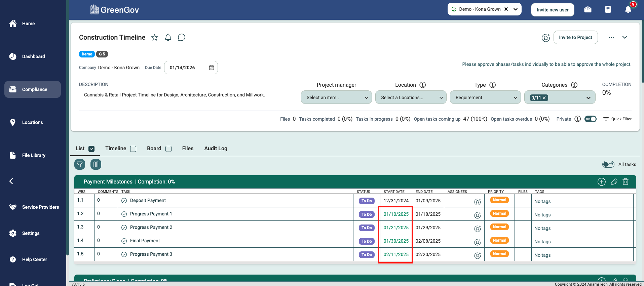Check the Timeline view checkbox
This screenshot has width=644, height=286.
click(133, 149)
